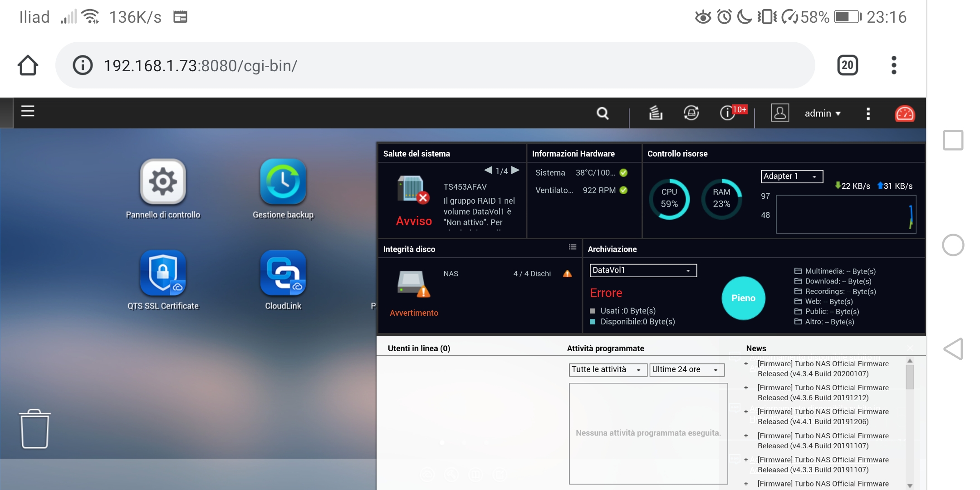Open the Adapter 1 dropdown

coord(791,176)
